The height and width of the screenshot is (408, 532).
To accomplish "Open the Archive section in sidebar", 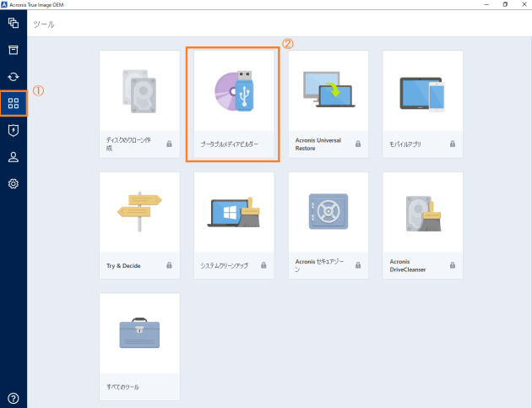I will (x=14, y=50).
